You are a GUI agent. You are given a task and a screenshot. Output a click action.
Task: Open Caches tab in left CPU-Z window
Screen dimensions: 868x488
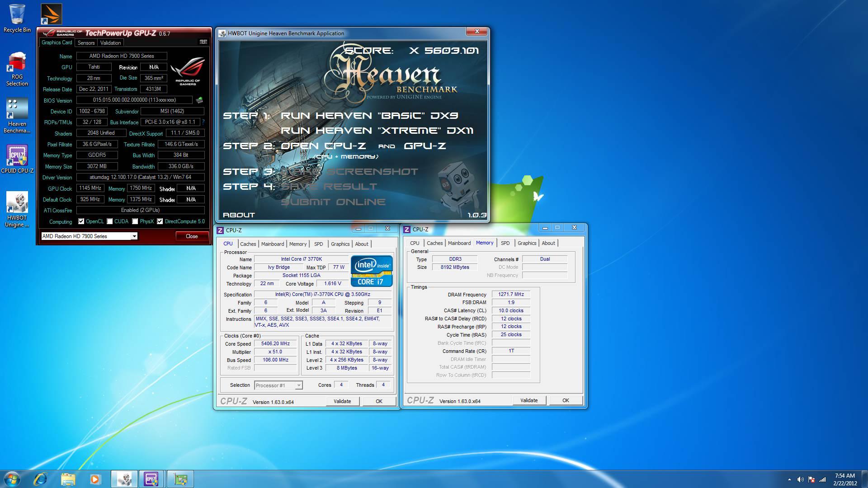pos(248,244)
